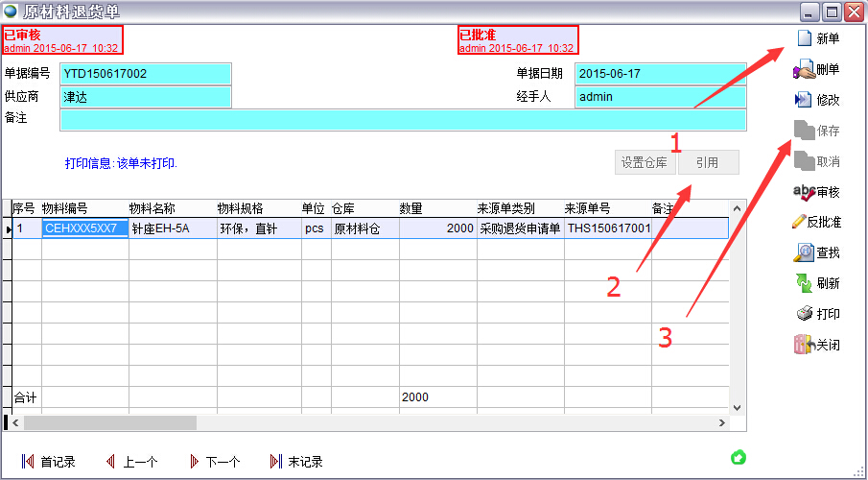Viewport: 868px width, 480px height.
Task: Click the 新单 (new document) icon
Action: point(804,38)
